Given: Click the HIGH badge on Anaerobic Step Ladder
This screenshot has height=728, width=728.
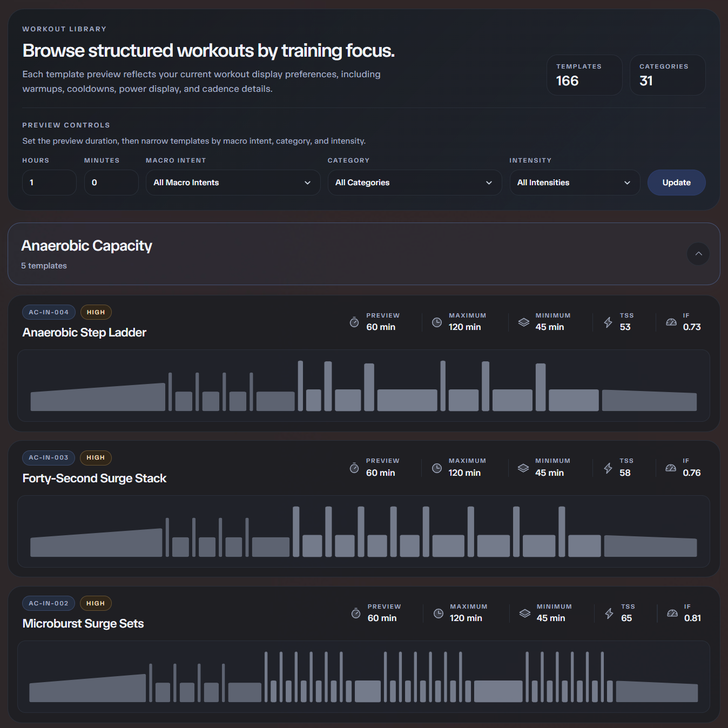Looking at the screenshot, I should tap(96, 312).
